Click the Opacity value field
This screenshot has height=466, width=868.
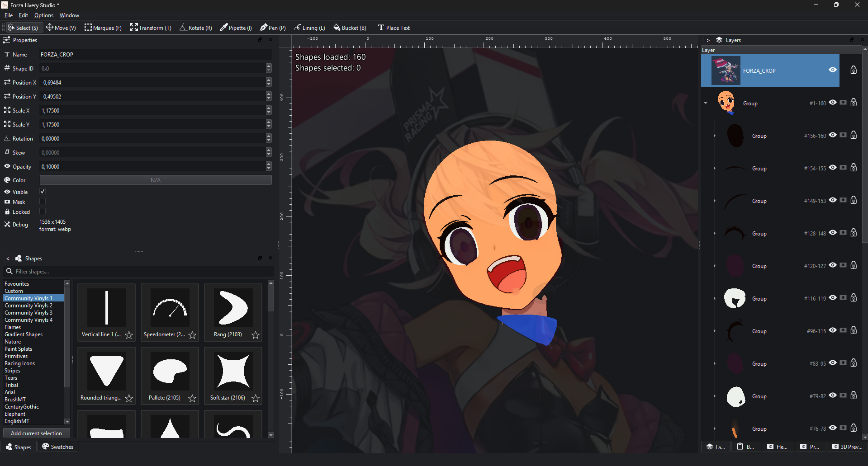[x=152, y=166]
